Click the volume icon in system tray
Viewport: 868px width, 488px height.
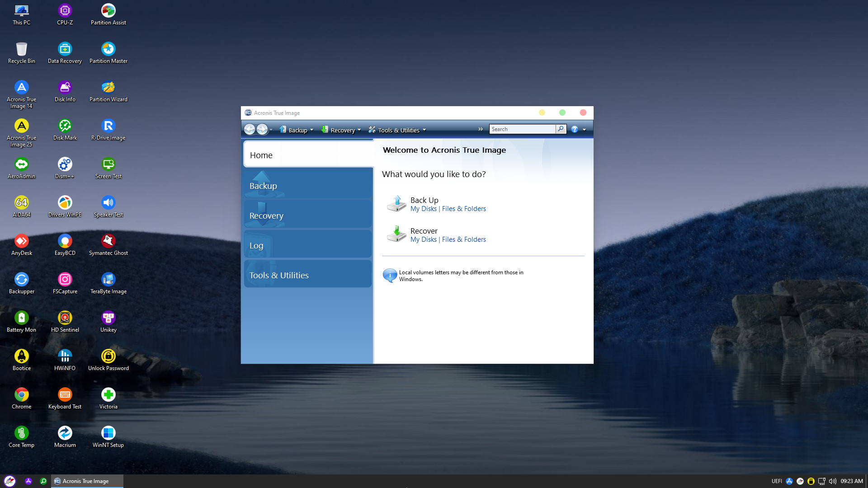[x=832, y=481]
